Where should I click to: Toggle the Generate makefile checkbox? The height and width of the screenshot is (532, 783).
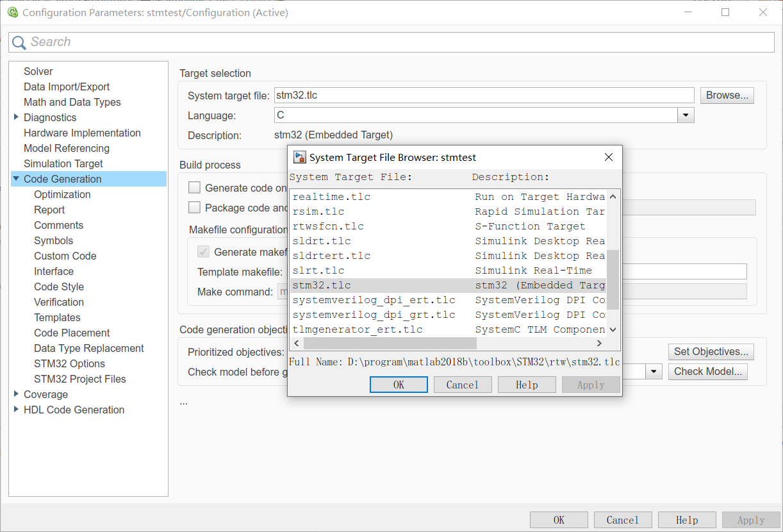click(204, 251)
